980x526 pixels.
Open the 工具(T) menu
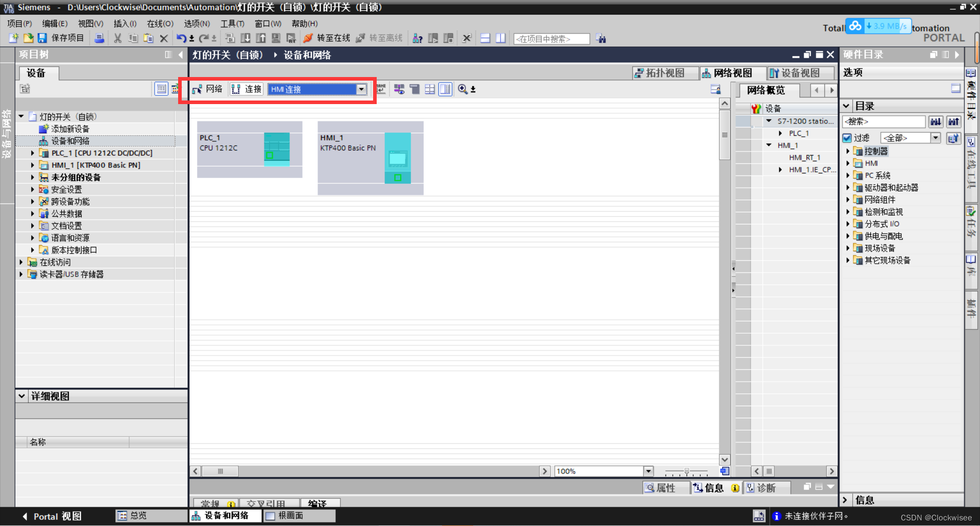(232, 23)
